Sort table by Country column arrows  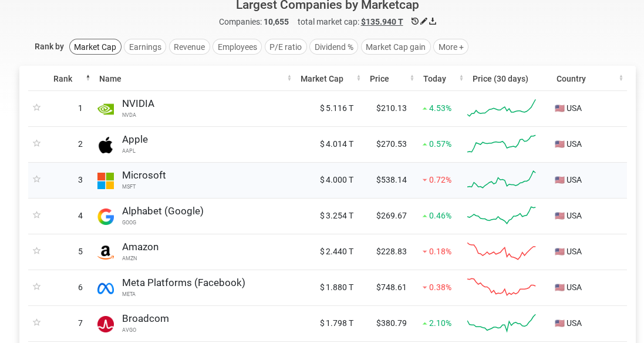click(x=621, y=79)
